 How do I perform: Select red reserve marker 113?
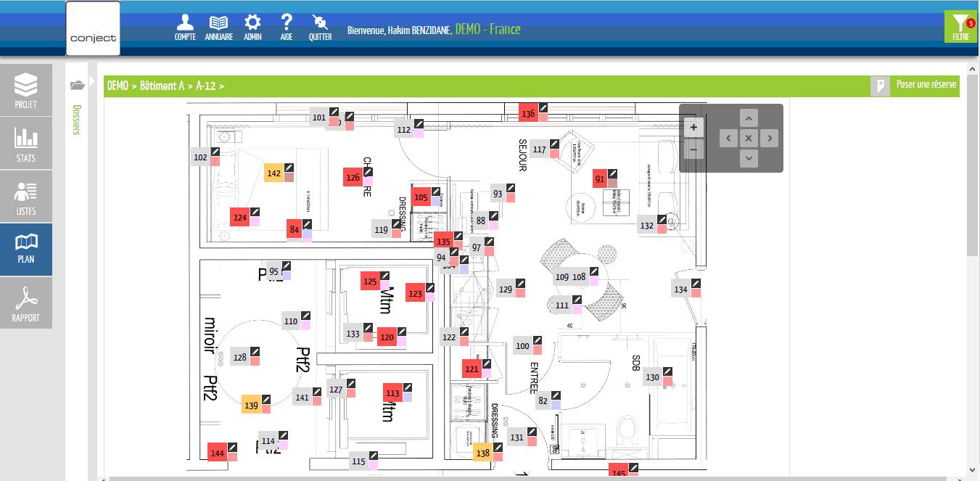392,393
